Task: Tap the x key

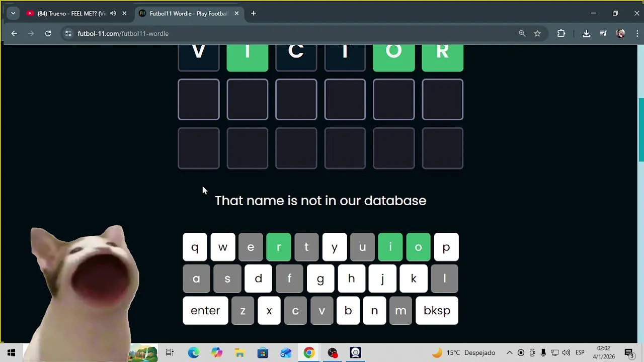Action: coord(269,311)
